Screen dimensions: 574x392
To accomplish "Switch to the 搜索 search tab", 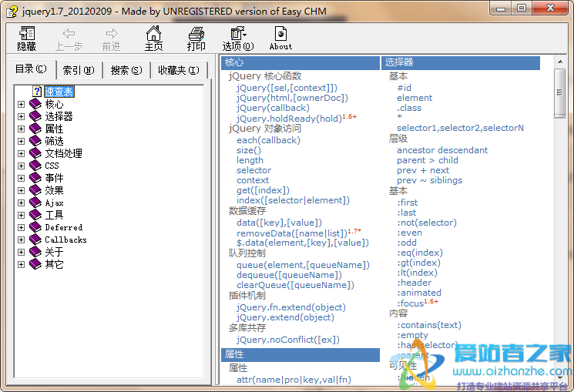I will pyautogui.click(x=126, y=70).
